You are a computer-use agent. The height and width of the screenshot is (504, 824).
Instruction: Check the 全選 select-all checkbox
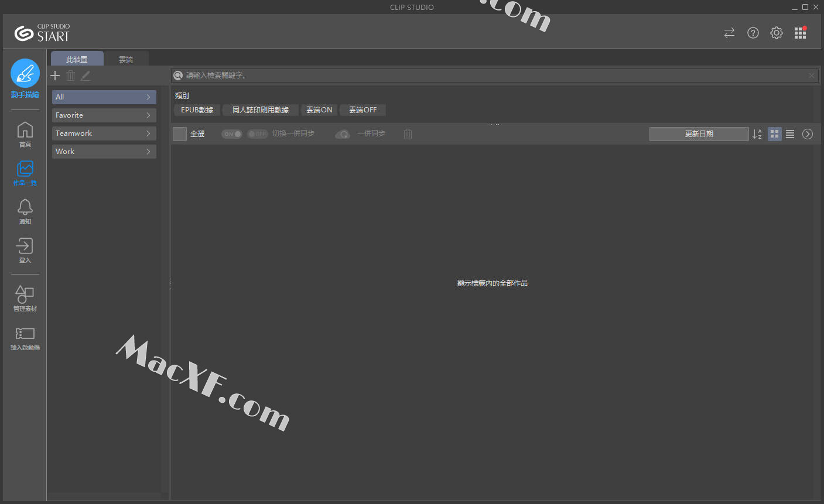(x=180, y=134)
